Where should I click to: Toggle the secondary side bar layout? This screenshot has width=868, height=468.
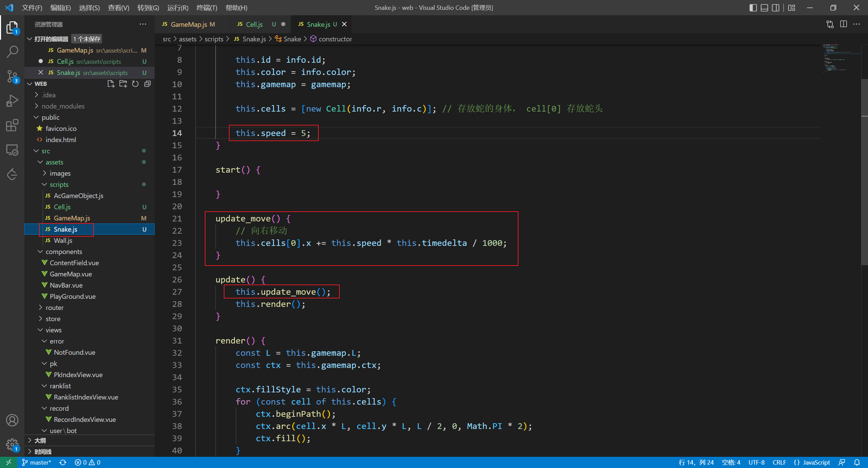(775, 7)
